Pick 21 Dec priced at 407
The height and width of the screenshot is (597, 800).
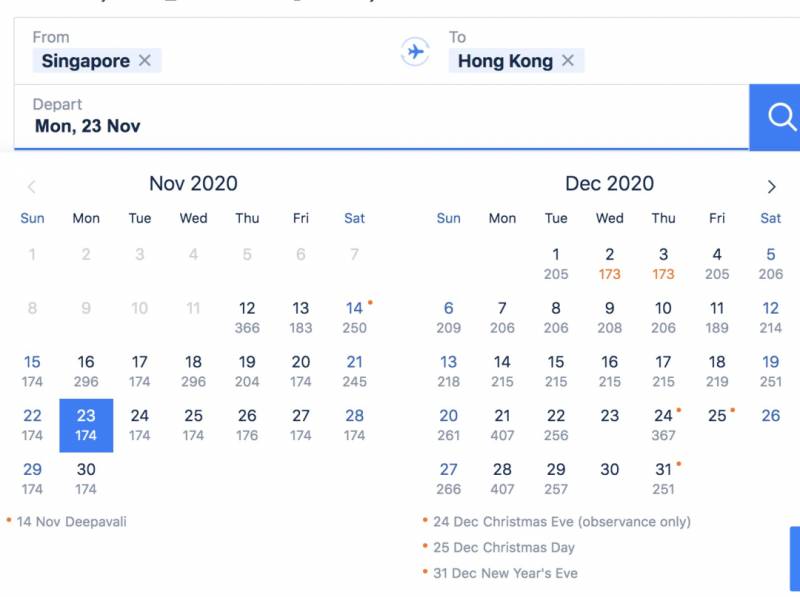pyautogui.click(x=502, y=424)
